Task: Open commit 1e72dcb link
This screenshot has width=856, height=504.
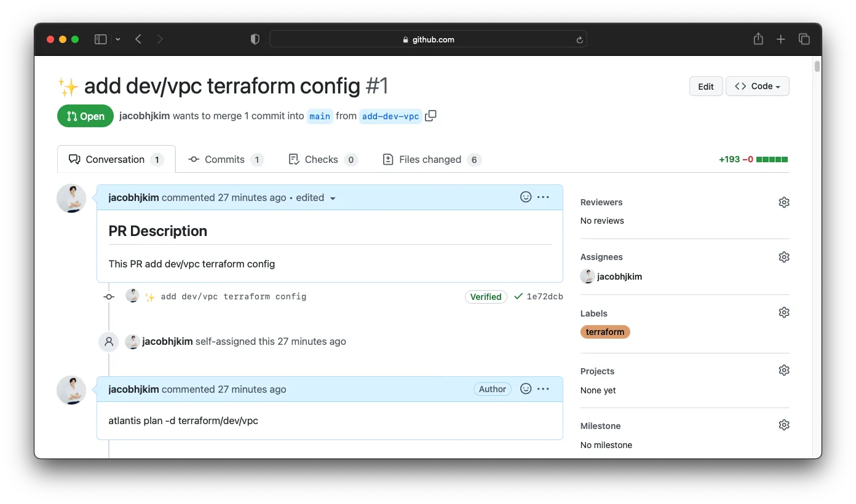Action: 544,296
